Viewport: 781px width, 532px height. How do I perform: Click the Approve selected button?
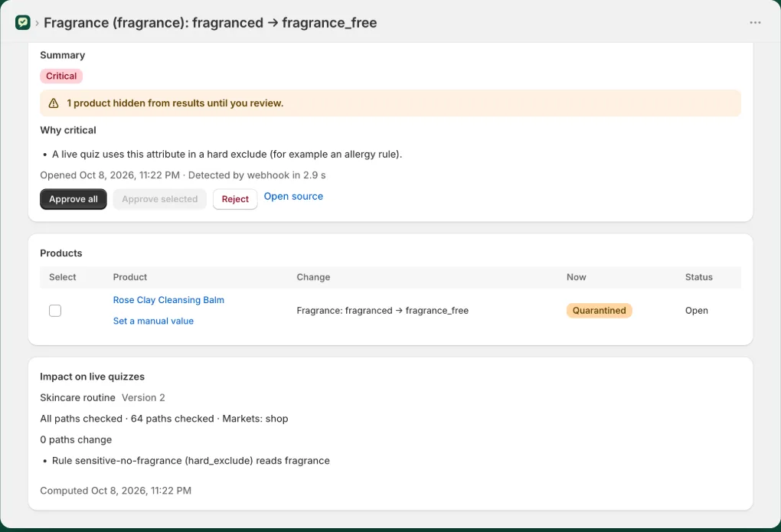coord(160,199)
